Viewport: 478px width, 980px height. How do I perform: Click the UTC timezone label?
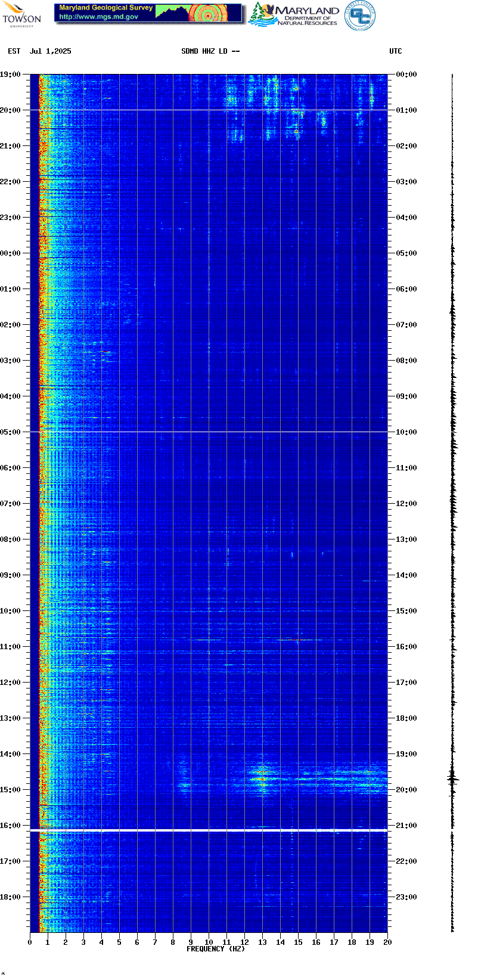396,51
